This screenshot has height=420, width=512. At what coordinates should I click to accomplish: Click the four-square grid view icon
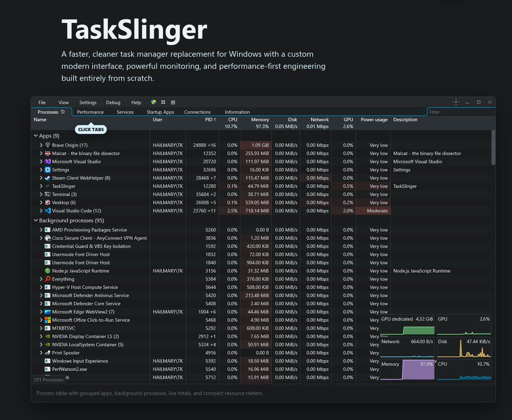[x=163, y=102]
